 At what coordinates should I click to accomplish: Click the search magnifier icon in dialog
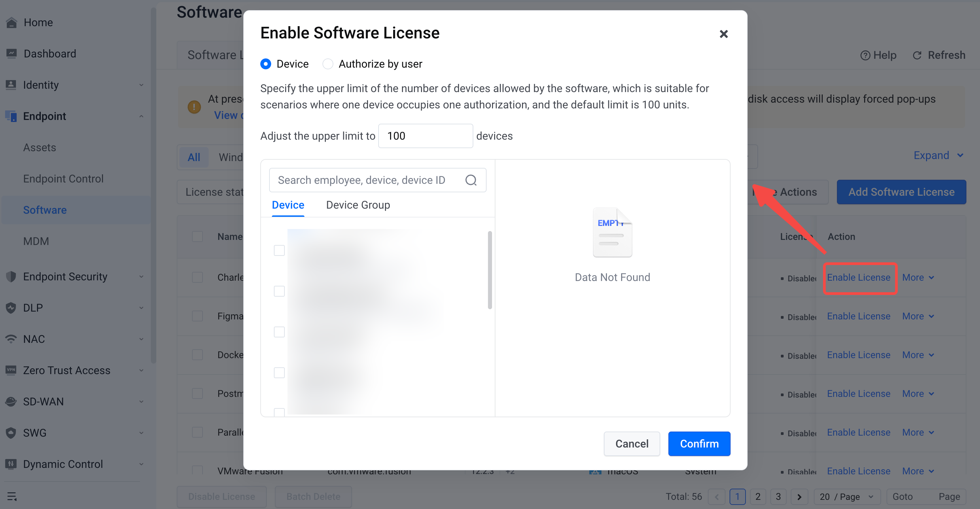(x=471, y=180)
